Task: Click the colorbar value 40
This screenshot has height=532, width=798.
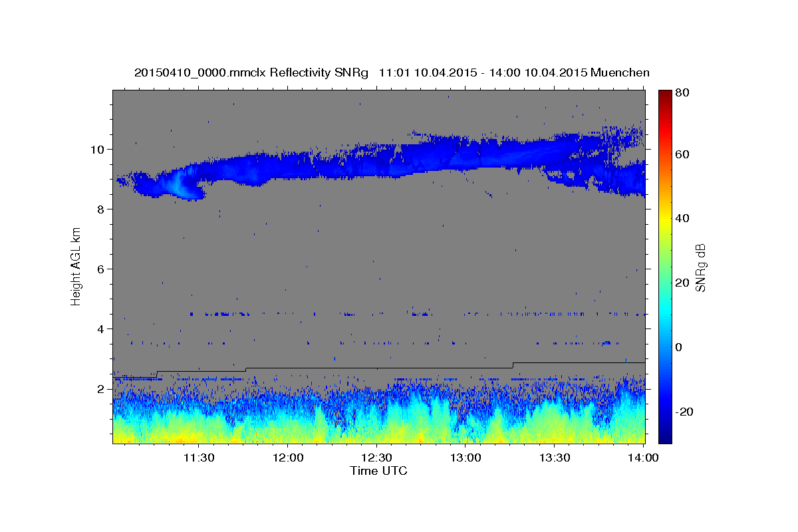Action: pyautogui.click(x=684, y=218)
